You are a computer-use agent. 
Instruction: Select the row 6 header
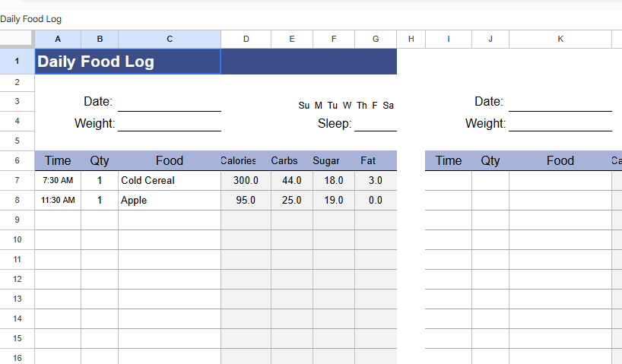17,160
